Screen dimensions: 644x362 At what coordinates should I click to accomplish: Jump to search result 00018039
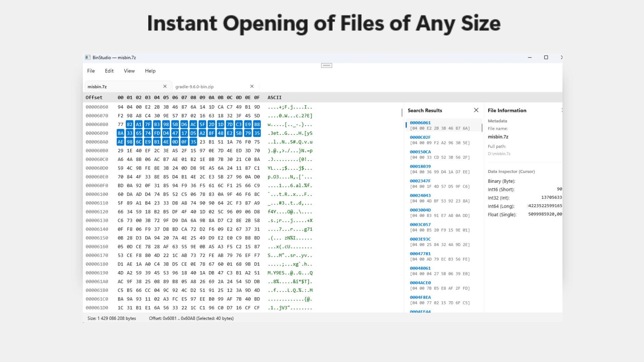444,169
